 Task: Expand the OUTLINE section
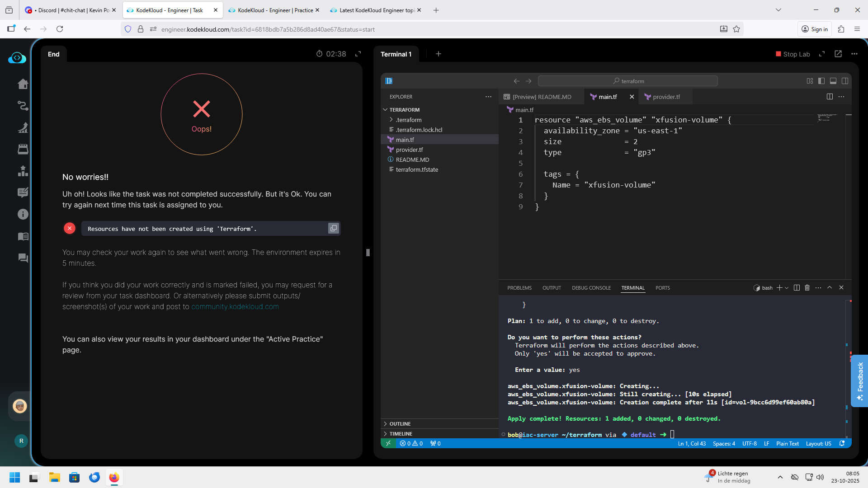(x=400, y=424)
